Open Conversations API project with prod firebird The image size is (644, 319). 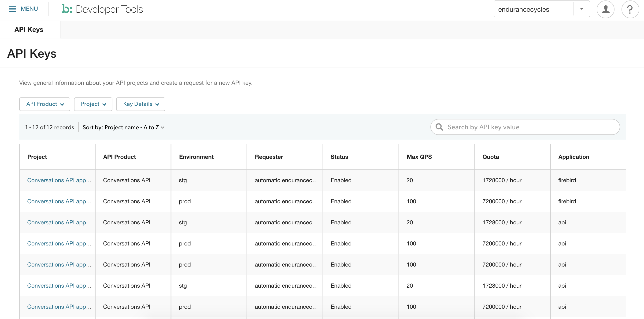[59, 201]
